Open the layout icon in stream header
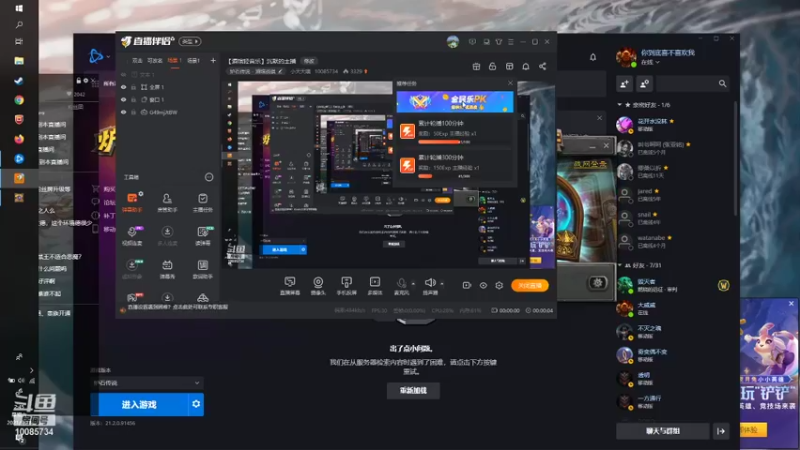The width and height of the screenshot is (800, 450). click(x=509, y=66)
